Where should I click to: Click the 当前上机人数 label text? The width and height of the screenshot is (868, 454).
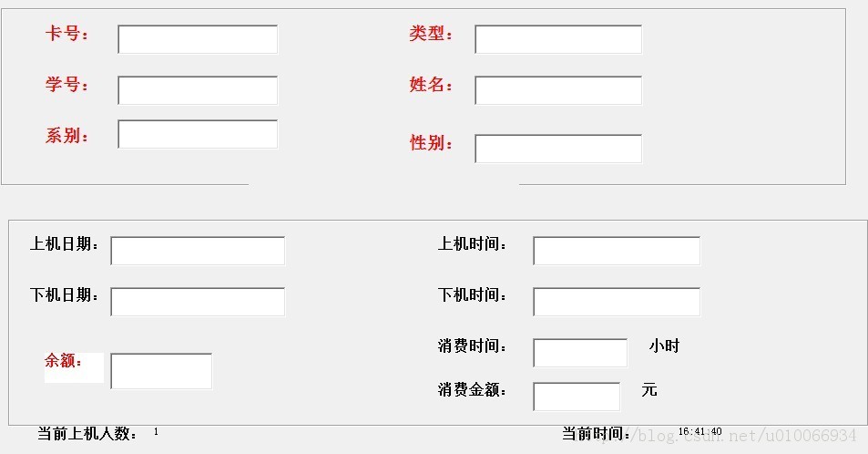(87, 433)
